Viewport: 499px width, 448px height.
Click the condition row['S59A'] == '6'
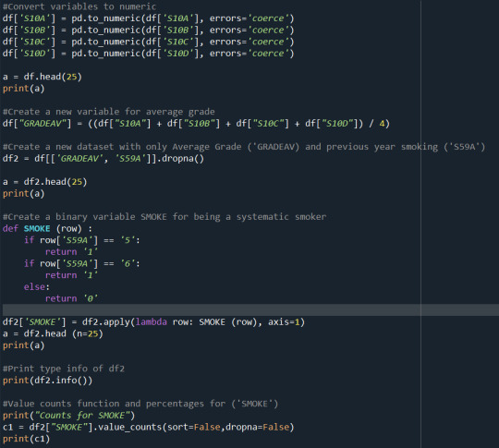82,263
